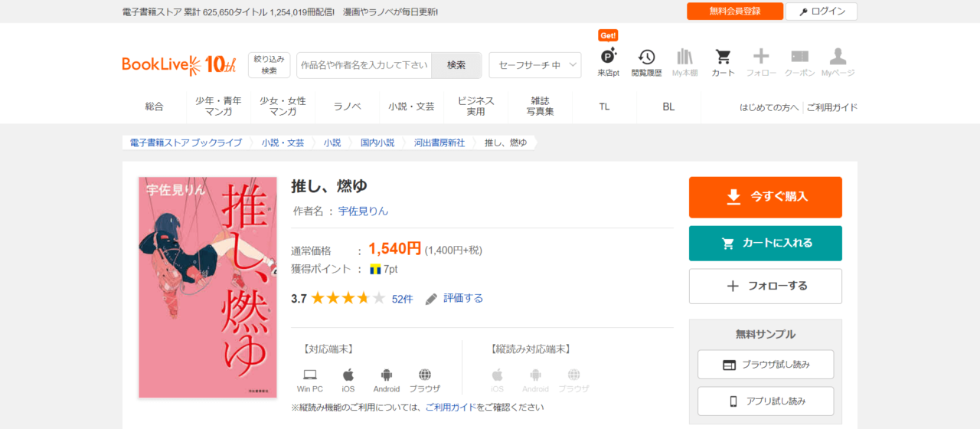Click the BookLive 10th logo
The image size is (980, 429).
(x=179, y=65)
